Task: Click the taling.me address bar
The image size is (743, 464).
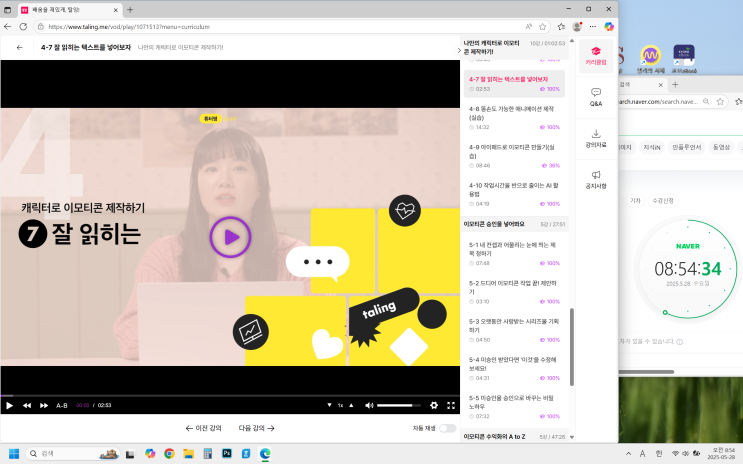Action: [x=284, y=27]
